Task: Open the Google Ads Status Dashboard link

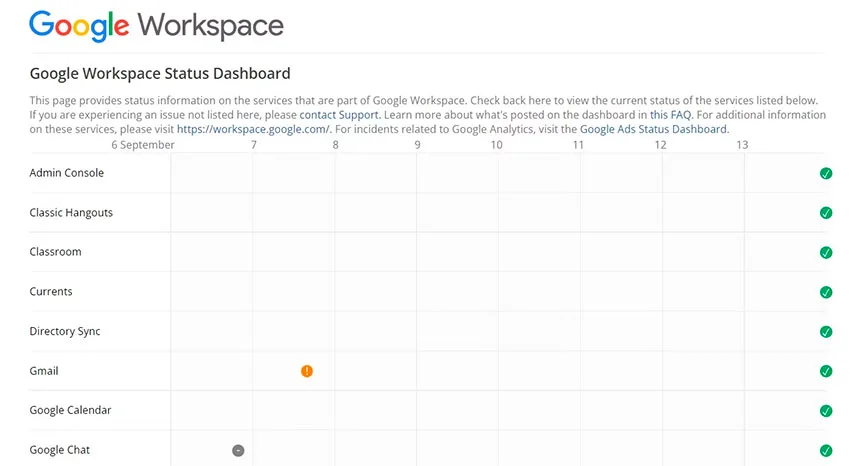Action: [x=654, y=130]
